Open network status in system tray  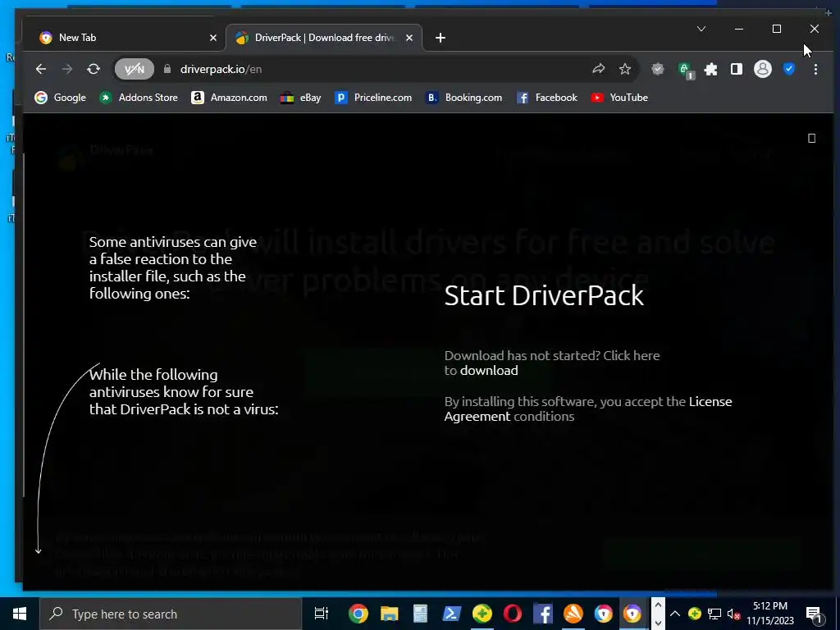(x=714, y=614)
